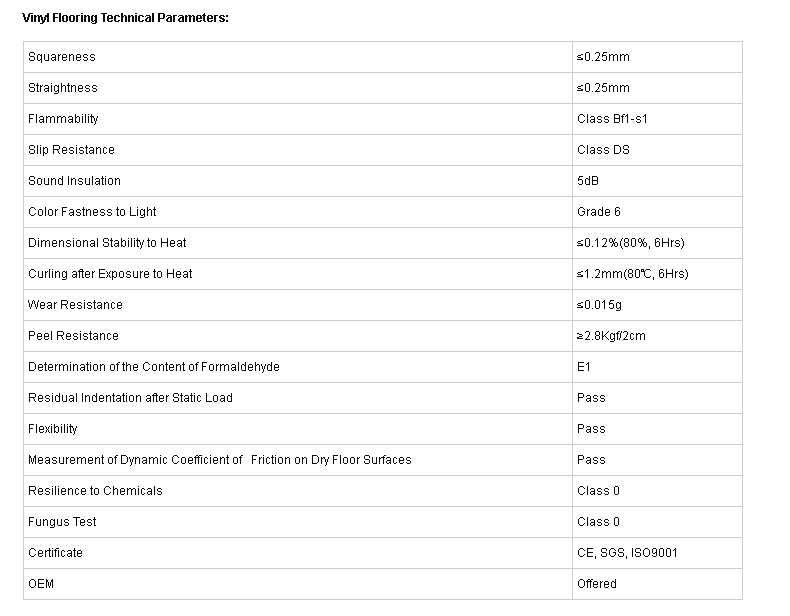
Task: Select the 'CE, SGS, ISO9001' certificate value
Action: click(x=627, y=553)
